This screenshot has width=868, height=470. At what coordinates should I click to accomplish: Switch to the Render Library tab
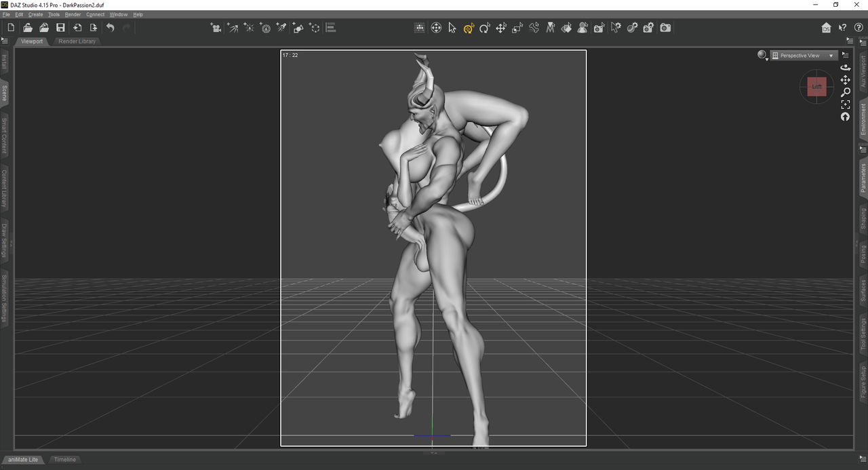[x=77, y=41]
